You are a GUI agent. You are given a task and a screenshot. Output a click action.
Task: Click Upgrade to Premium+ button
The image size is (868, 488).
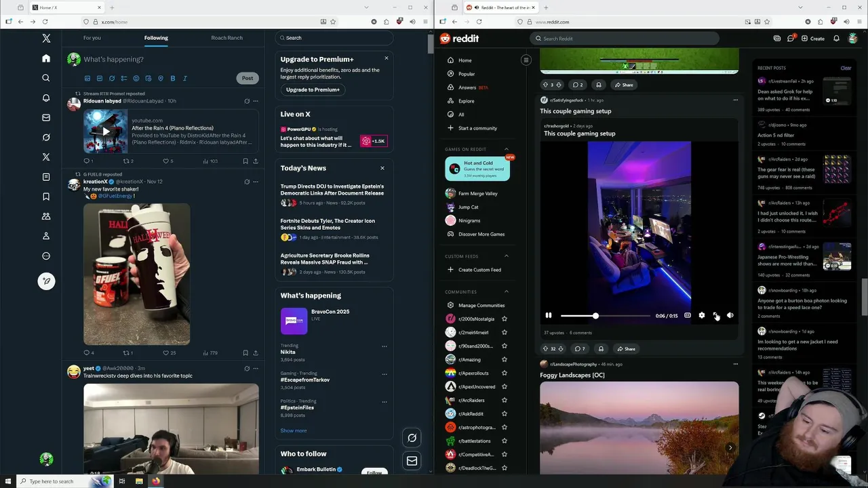coord(313,89)
